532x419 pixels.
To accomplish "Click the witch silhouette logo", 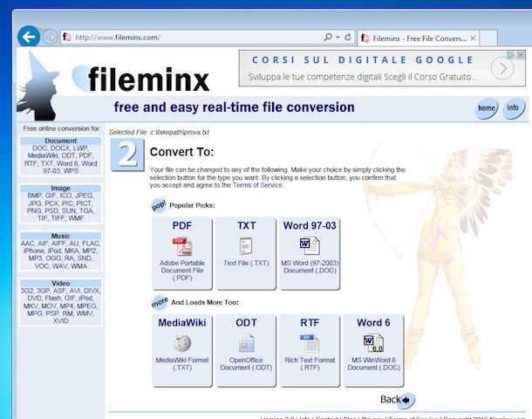I will (x=37, y=86).
